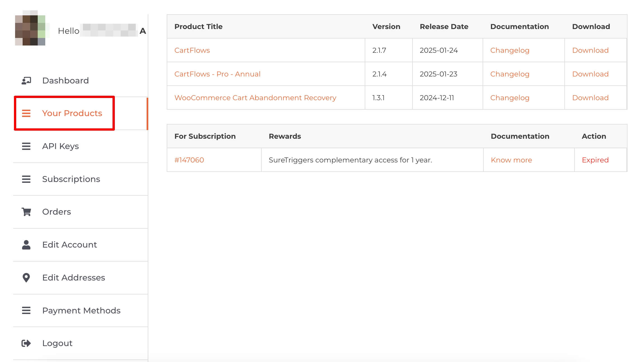
Task: Go to Payment Methods page
Action: (x=81, y=310)
